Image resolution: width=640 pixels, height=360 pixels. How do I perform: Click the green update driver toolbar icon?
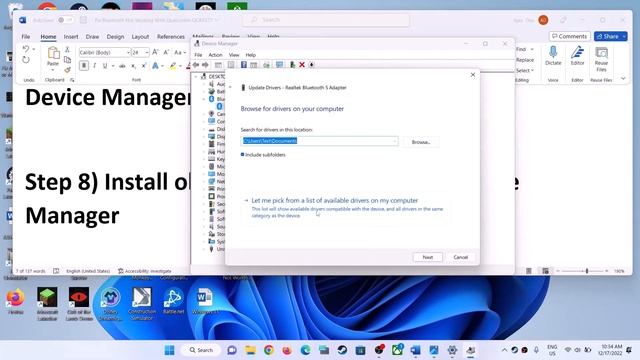point(292,65)
